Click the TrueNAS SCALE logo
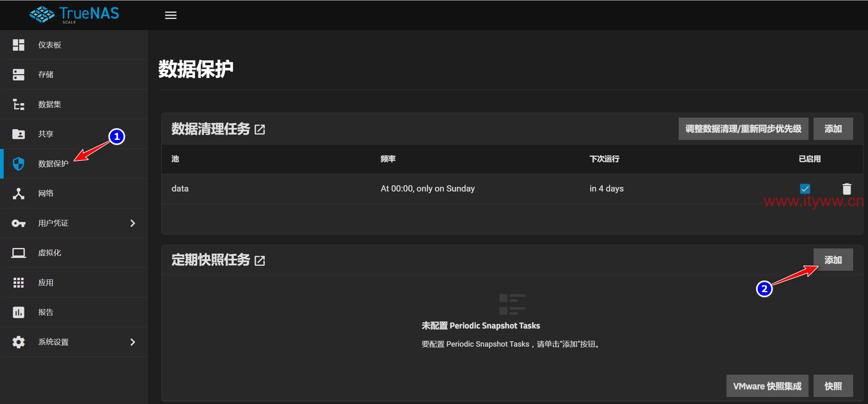Screen dimensions: 868x404 pos(74,14)
